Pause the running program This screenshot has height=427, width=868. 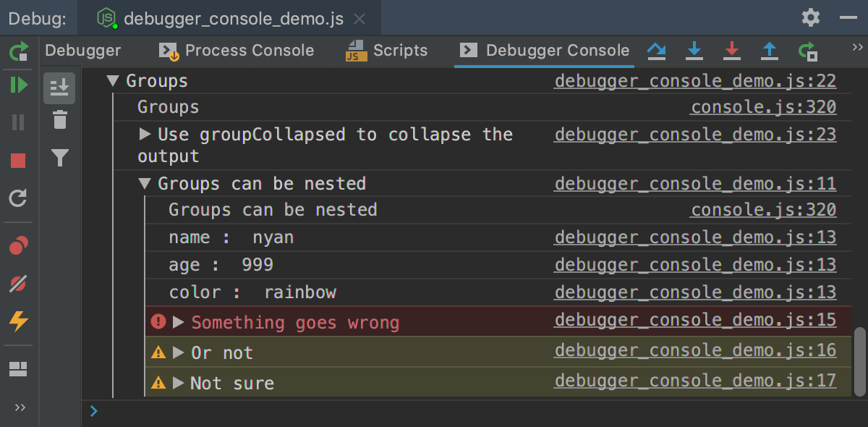(x=19, y=122)
